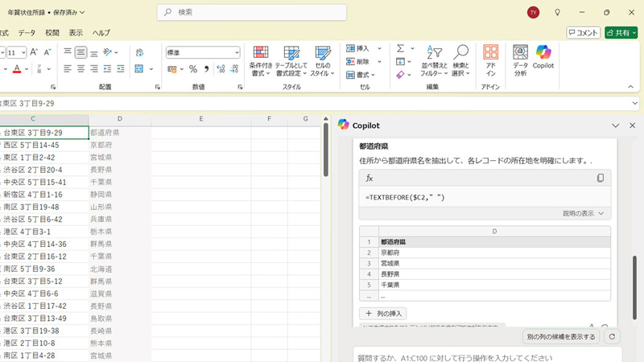Click the コメント button
This screenshot has width=644, height=362.
click(x=583, y=32)
